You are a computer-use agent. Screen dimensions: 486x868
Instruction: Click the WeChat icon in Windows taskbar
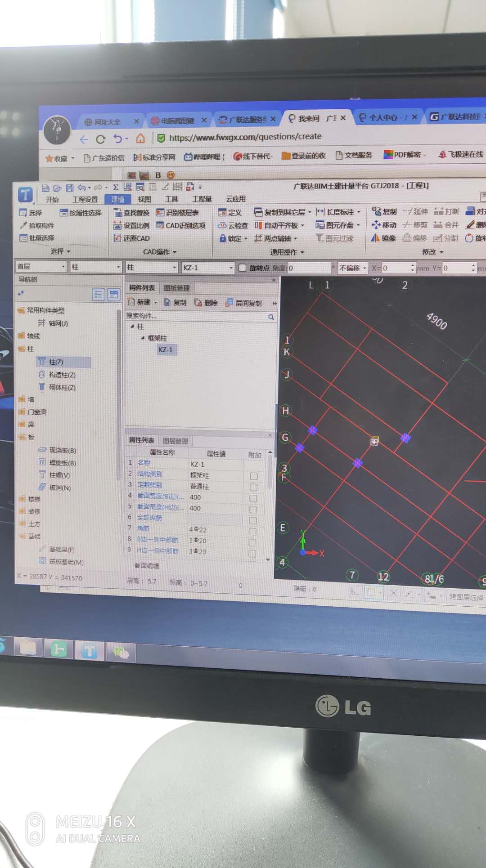121,652
